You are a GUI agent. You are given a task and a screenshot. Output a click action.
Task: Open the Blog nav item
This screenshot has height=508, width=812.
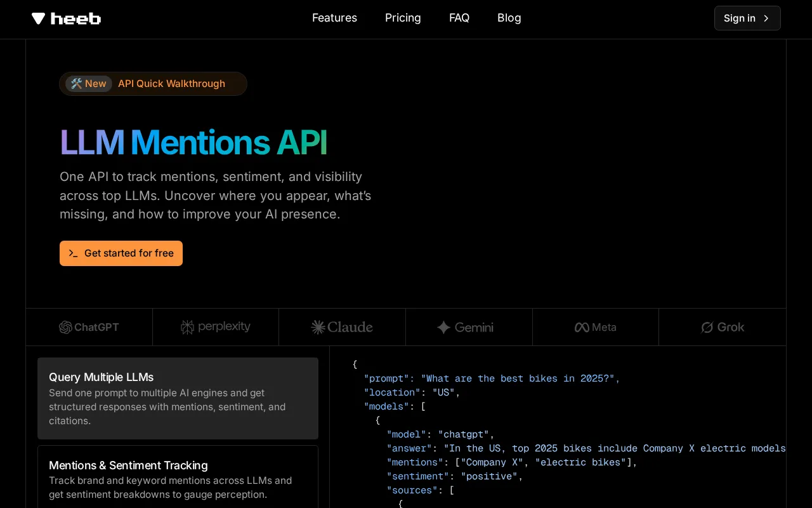click(509, 18)
